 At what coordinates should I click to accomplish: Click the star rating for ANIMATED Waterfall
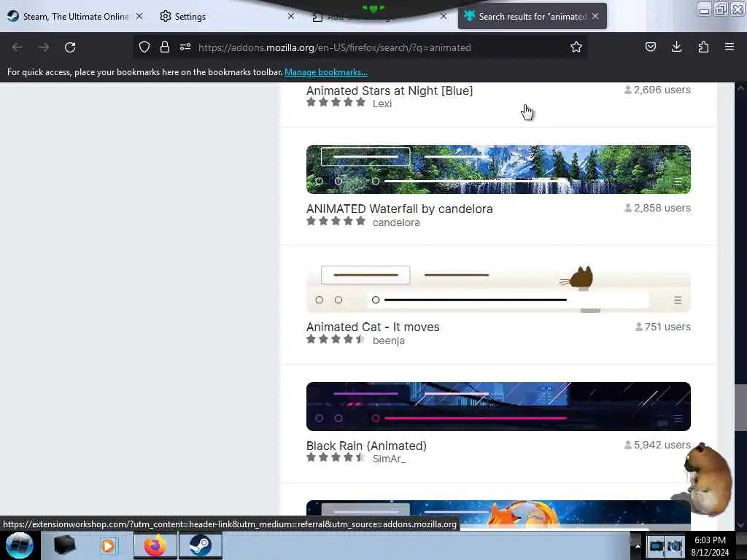point(336,221)
